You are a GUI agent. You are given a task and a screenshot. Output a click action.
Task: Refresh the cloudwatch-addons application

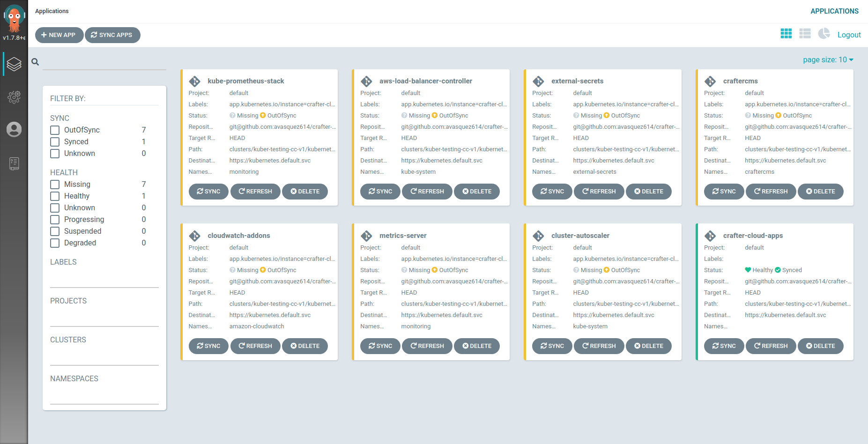(x=255, y=346)
